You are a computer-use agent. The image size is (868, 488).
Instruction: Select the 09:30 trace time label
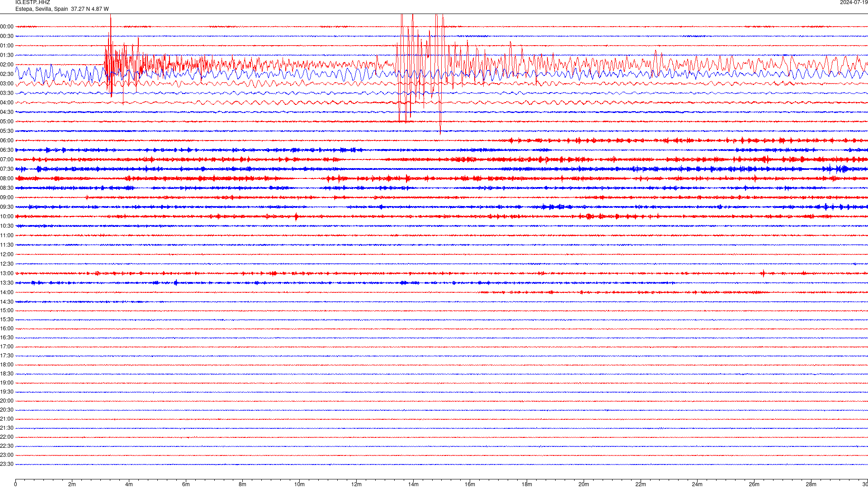(x=7, y=207)
